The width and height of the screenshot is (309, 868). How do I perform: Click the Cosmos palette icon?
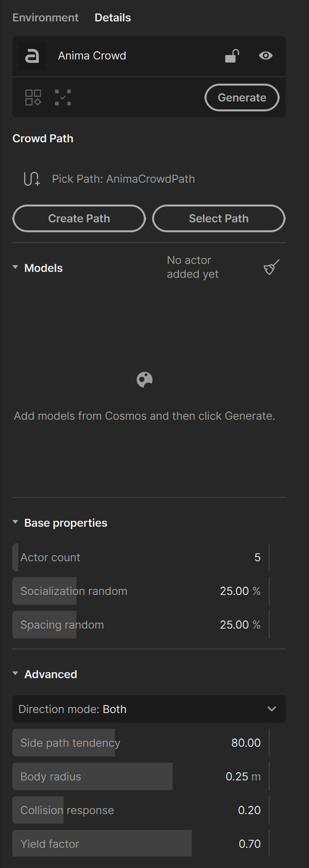pyautogui.click(x=145, y=380)
